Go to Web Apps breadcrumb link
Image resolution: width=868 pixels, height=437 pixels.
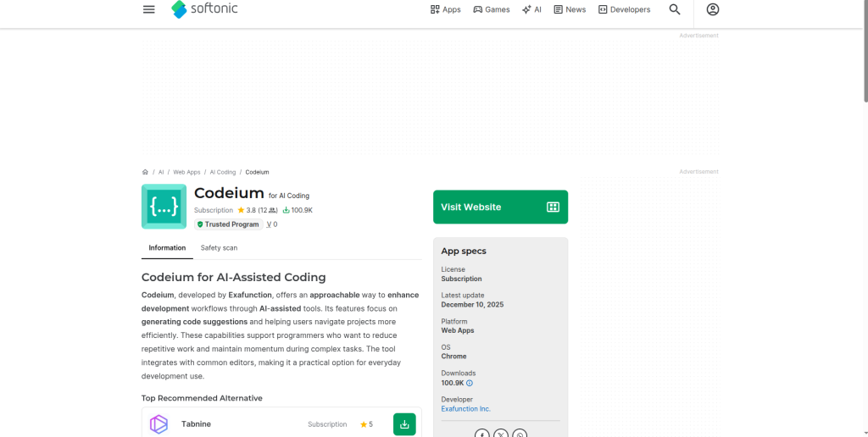pyautogui.click(x=186, y=172)
